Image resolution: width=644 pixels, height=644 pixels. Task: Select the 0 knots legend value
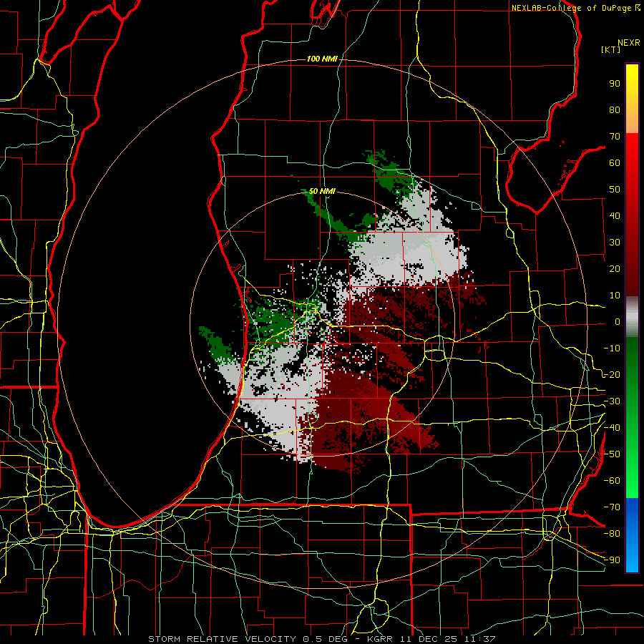(618, 322)
